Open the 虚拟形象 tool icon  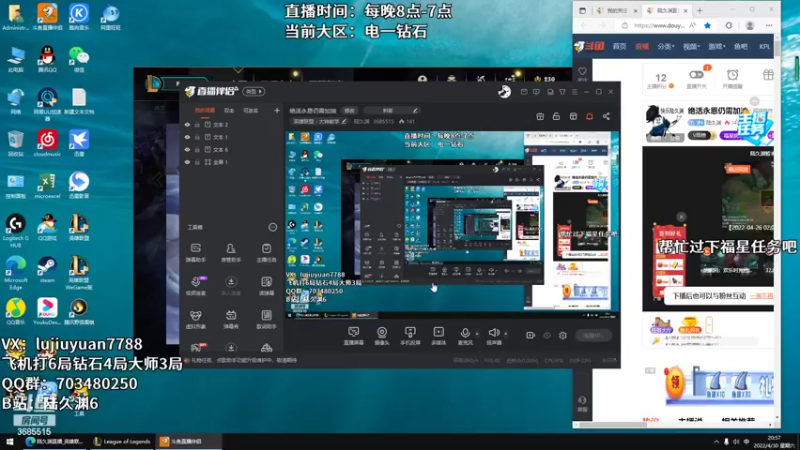[x=195, y=319]
